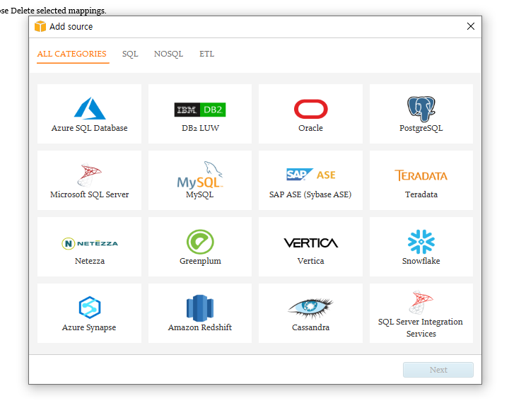Screen dimensions: 509x420
Task: Click the 'SQL Server Integration Services' label
Action: [421, 328]
